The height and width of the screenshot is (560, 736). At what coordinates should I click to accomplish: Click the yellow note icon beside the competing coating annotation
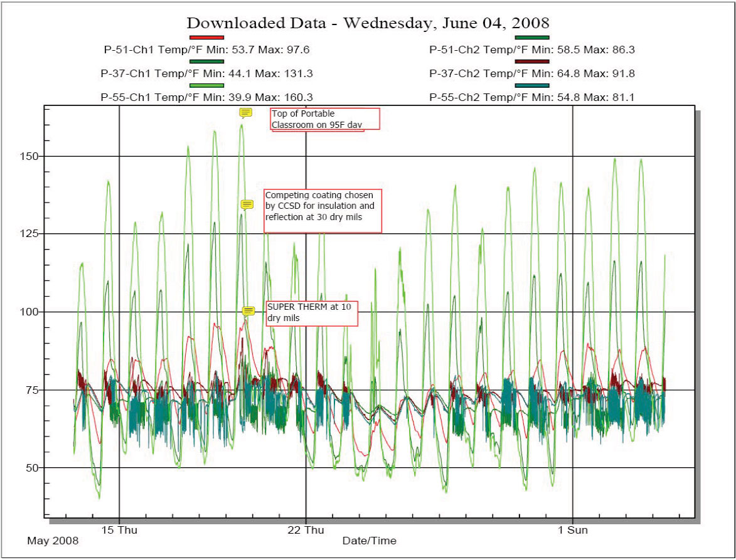pos(247,204)
